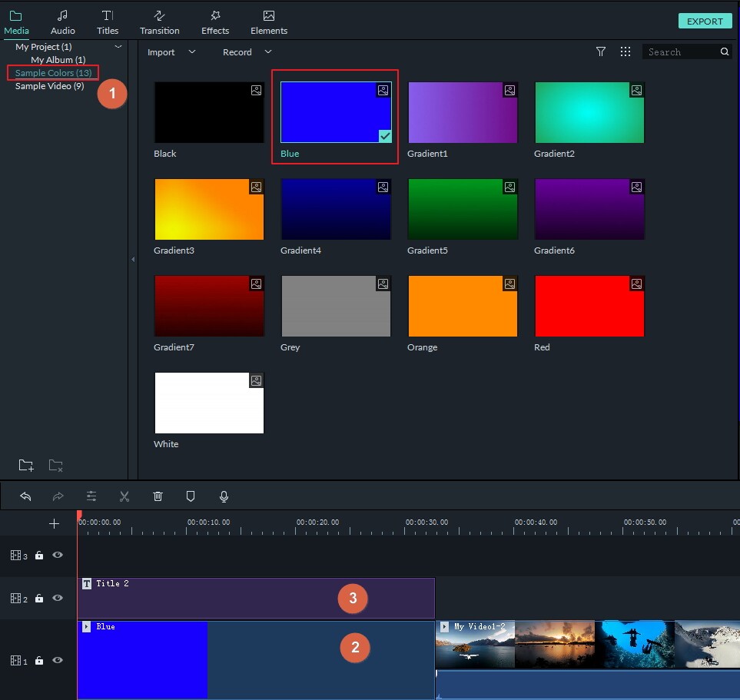This screenshot has width=740, height=700.
Task: Toggle lock on track 1
Action: click(x=39, y=660)
